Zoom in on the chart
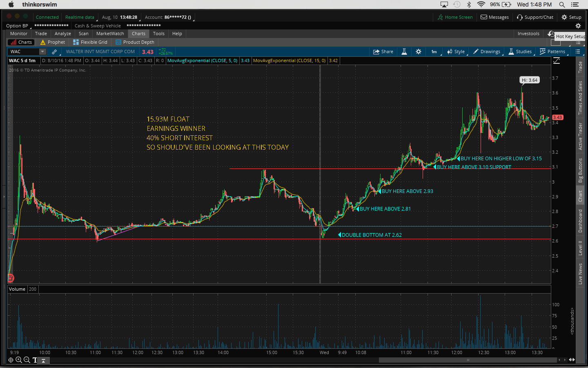This screenshot has height=368, width=588. pyautogui.click(x=19, y=360)
